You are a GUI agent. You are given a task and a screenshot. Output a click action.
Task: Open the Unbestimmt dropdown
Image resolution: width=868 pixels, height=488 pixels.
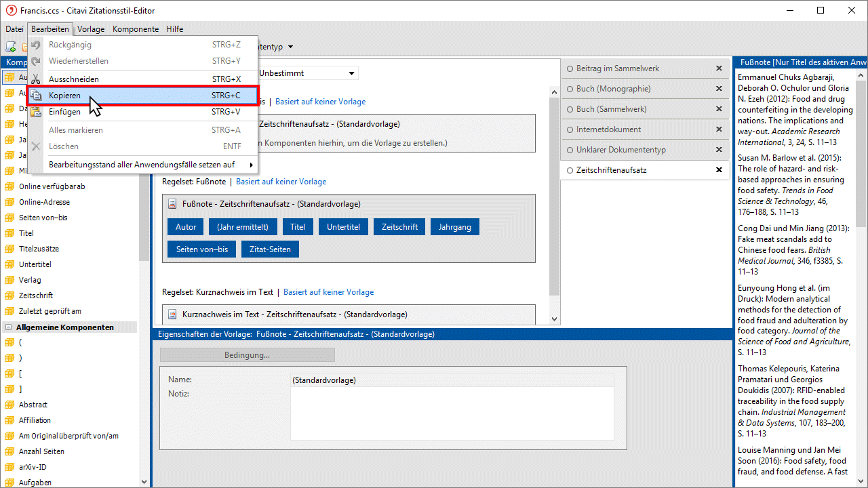(351, 73)
